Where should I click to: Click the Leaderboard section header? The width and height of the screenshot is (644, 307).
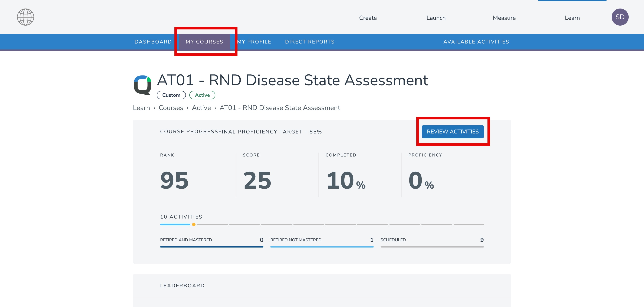pos(182,286)
